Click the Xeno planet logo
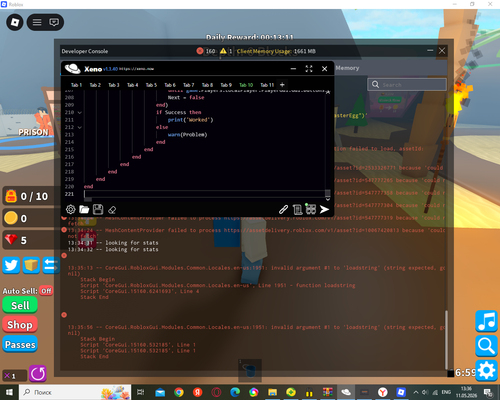This screenshot has width=500, height=400. click(73, 68)
